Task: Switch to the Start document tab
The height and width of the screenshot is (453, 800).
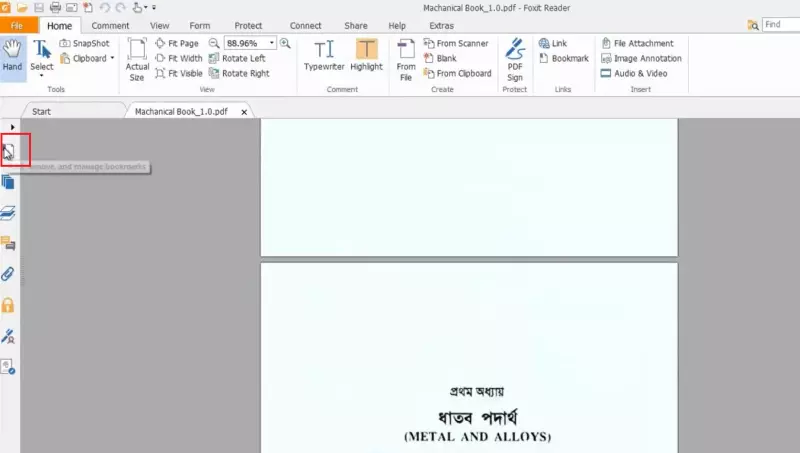Action: (41, 111)
